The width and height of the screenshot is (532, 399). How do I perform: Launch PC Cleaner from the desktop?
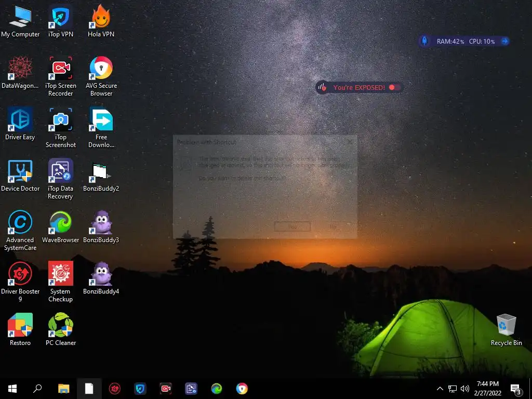tap(61, 330)
